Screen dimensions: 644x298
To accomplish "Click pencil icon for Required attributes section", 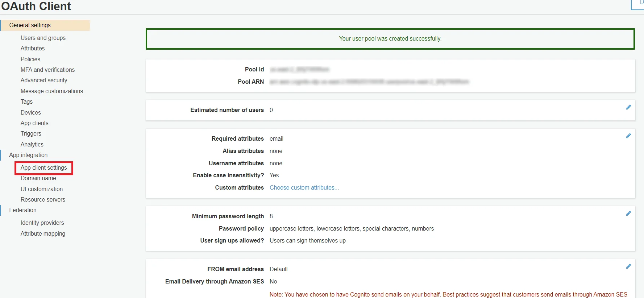I will pos(628,136).
